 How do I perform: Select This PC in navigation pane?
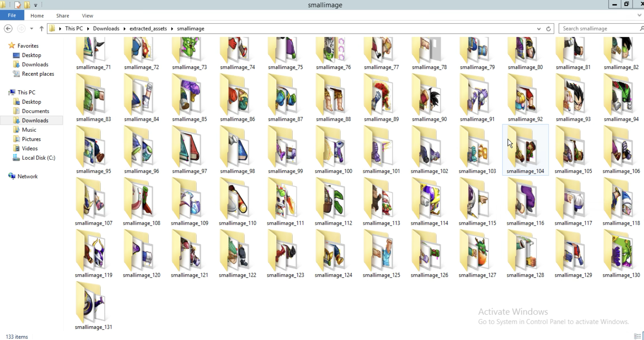[26, 92]
